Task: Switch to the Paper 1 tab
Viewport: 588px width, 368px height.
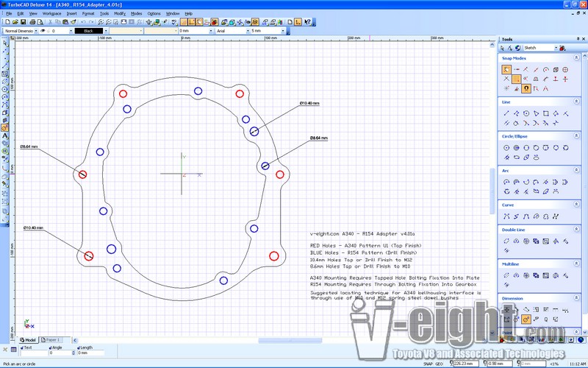Action: tap(51, 340)
